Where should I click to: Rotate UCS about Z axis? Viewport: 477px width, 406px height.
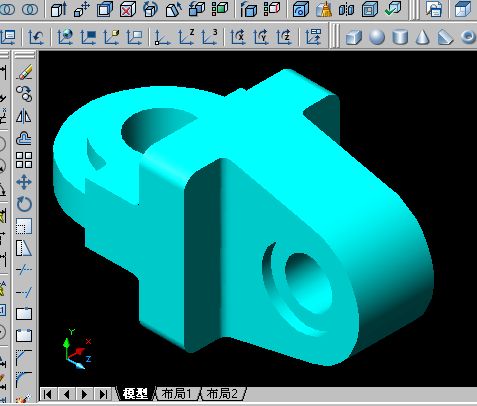pos(284,37)
